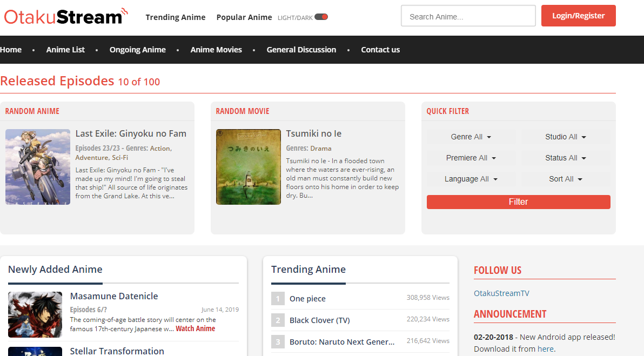644x356 pixels.
Task: Open the Masamune Datenicle title
Action: pyautogui.click(x=114, y=296)
